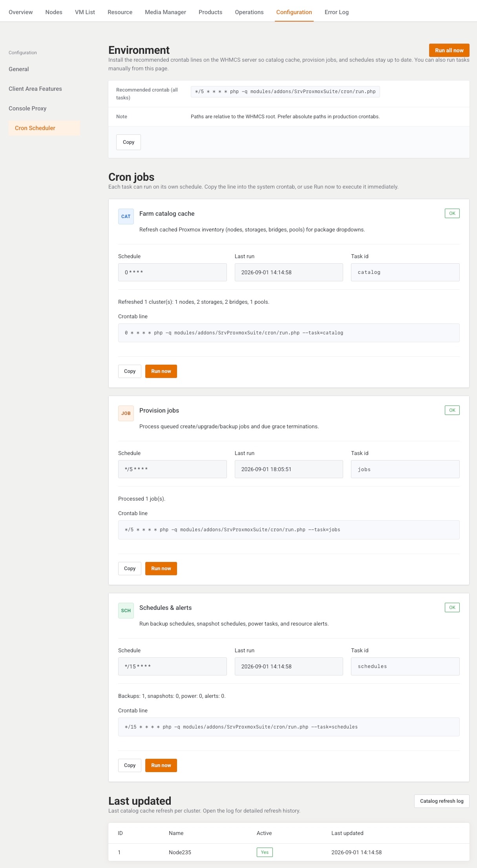Click the OK status badge on Farm catalog cache
The height and width of the screenshot is (868, 477).
pyautogui.click(x=452, y=213)
